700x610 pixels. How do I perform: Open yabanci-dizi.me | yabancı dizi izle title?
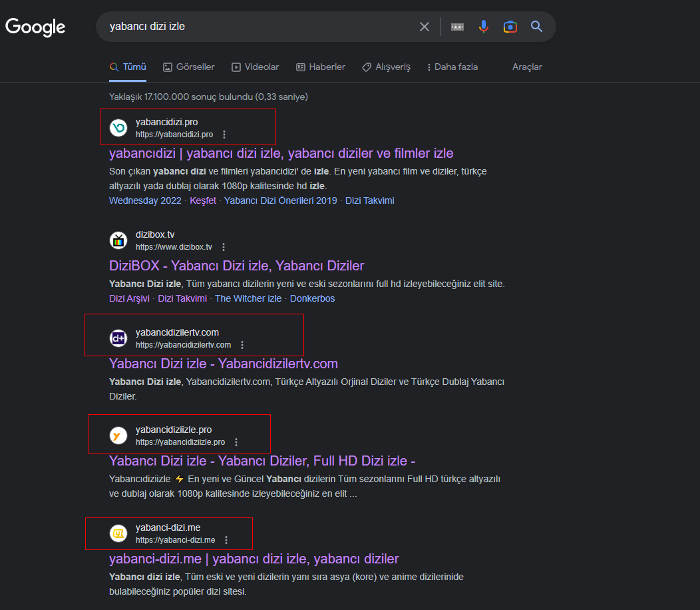tap(254, 559)
